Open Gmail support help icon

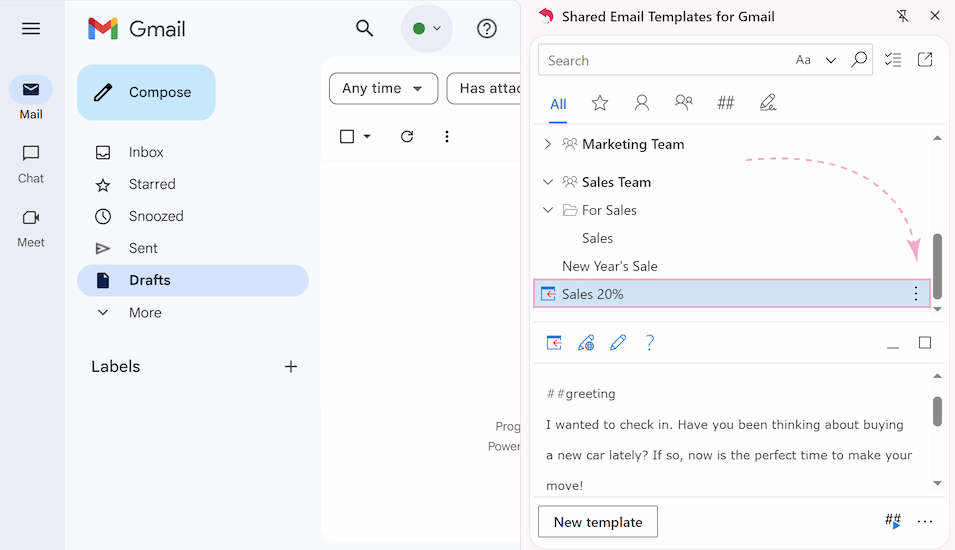click(x=487, y=28)
